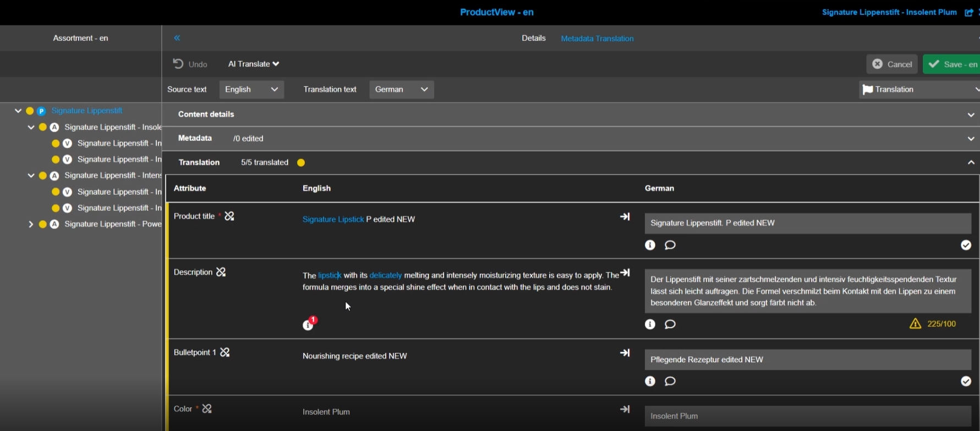Viewport: 980px width, 431px height.
Task: Click the German Color input field
Action: [x=807, y=416]
